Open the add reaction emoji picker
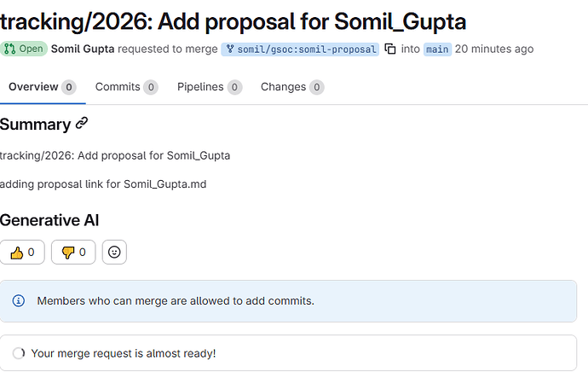 pos(114,252)
